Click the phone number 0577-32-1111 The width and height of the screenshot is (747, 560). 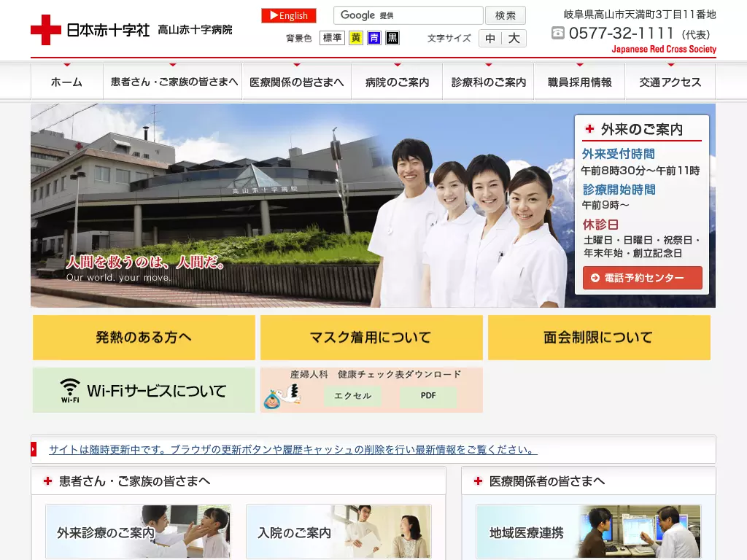pyautogui.click(x=622, y=34)
